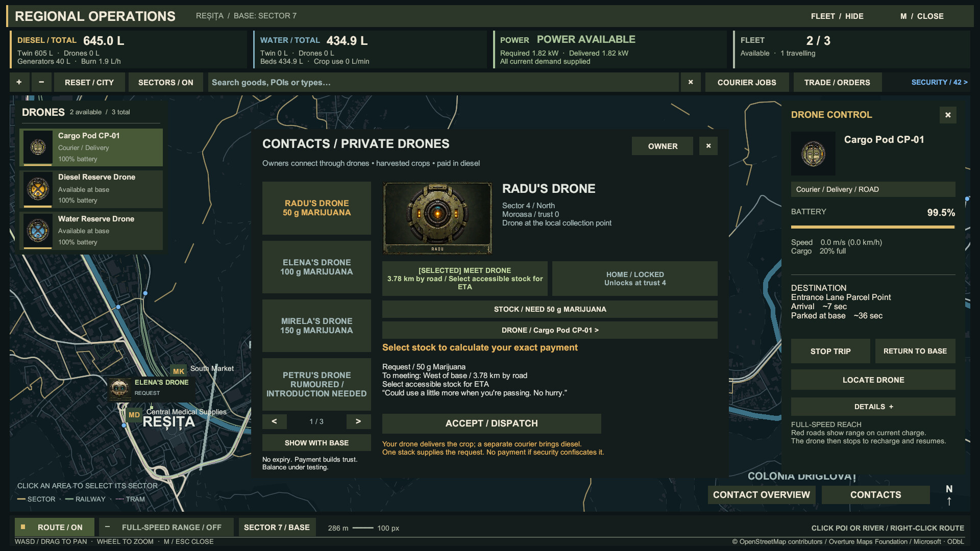Image resolution: width=980 pixels, height=551 pixels.
Task: Select Water Reserve Drone icon
Action: 38,231
